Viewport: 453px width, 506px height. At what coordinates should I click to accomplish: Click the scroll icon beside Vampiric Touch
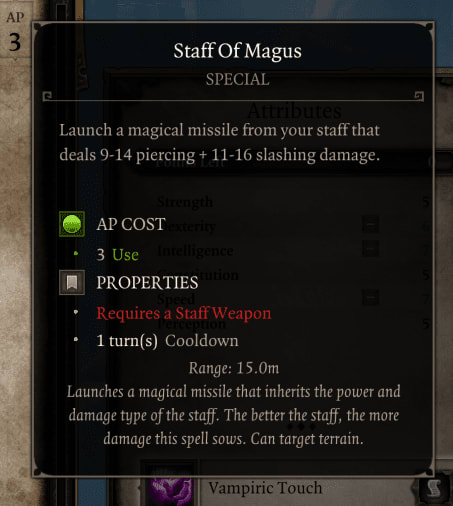pyautogui.click(x=434, y=489)
